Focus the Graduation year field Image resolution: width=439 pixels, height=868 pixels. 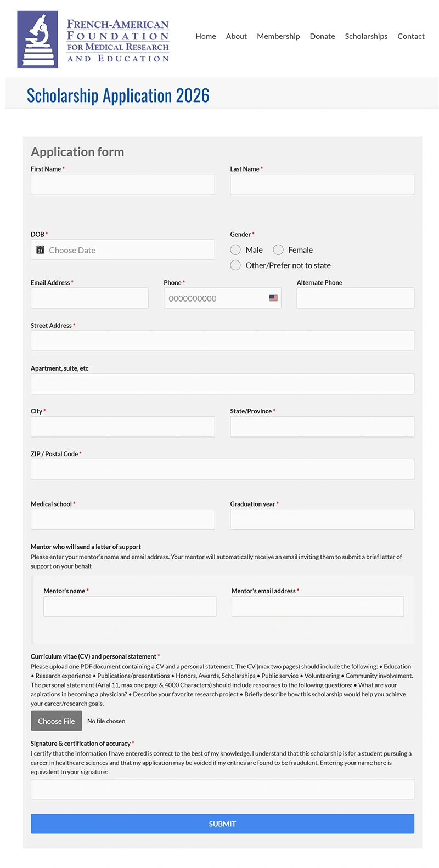pyautogui.click(x=322, y=519)
